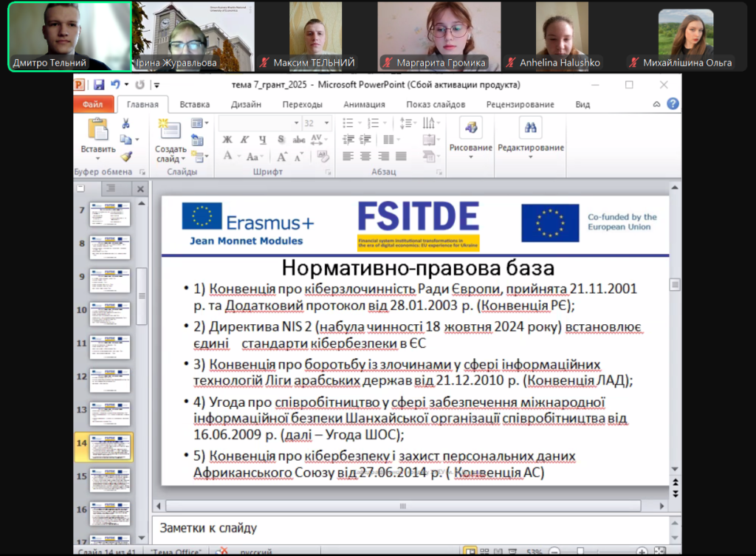Image resolution: width=756 pixels, height=556 pixels.
Task: Click the character spacing AV icon
Action: pyautogui.click(x=316, y=140)
